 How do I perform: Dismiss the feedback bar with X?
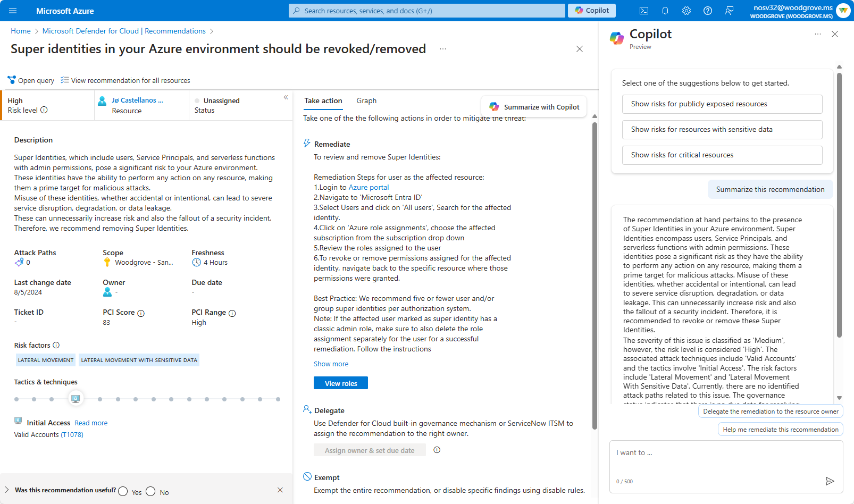[x=280, y=490]
